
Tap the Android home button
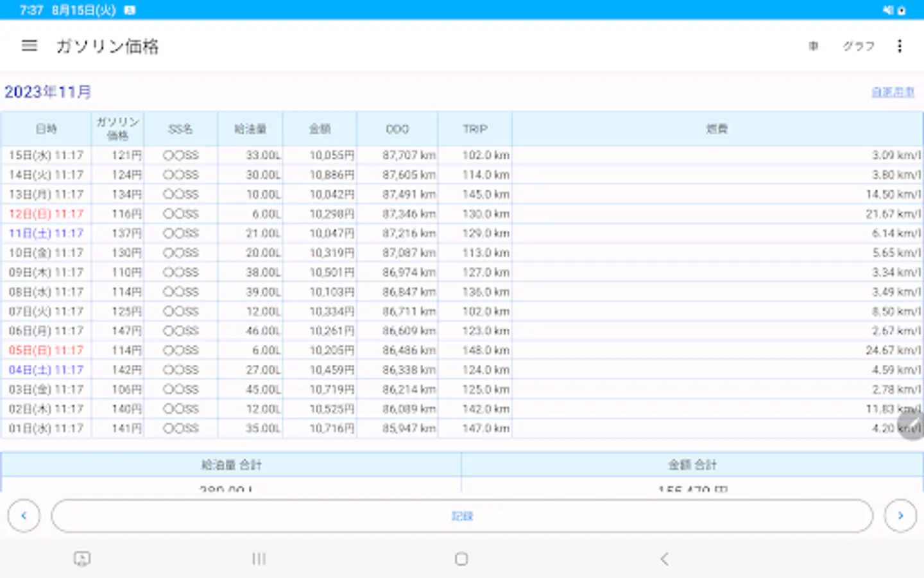[x=461, y=559]
